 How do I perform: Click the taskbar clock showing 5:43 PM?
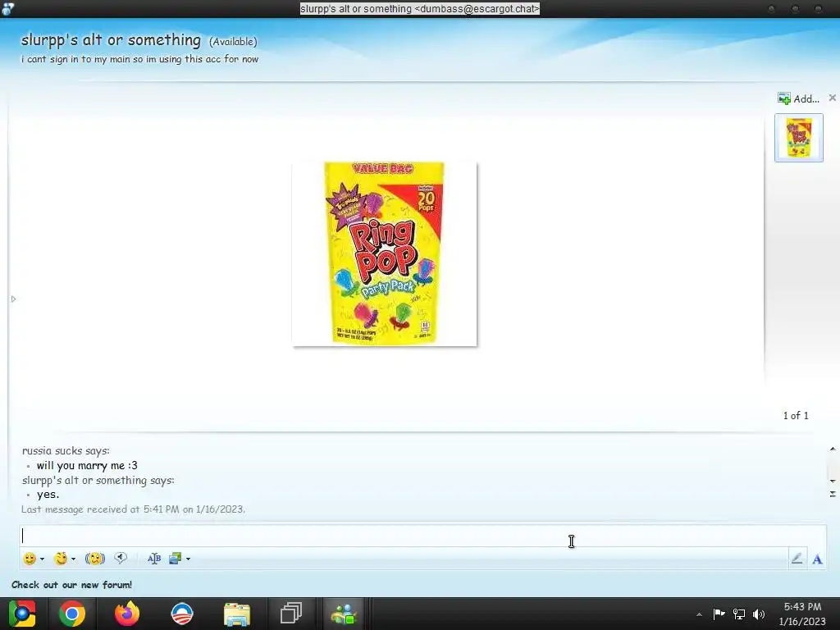[802, 614]
